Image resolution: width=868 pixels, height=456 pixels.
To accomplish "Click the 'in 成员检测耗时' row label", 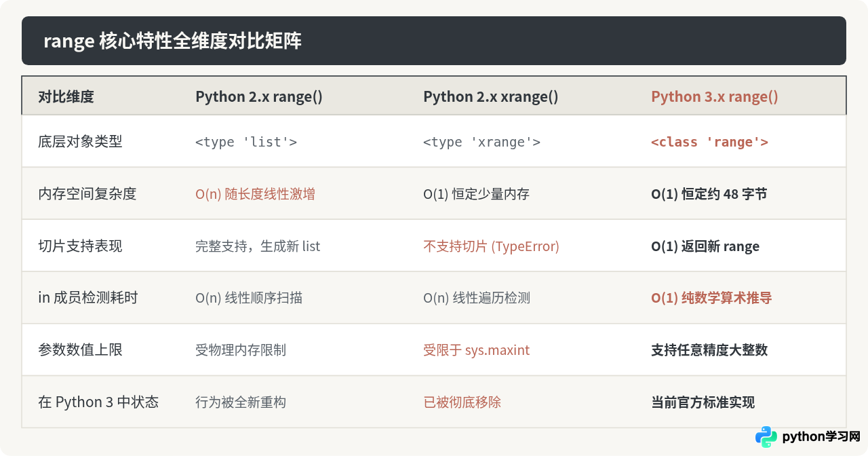I will click(88, 298).
